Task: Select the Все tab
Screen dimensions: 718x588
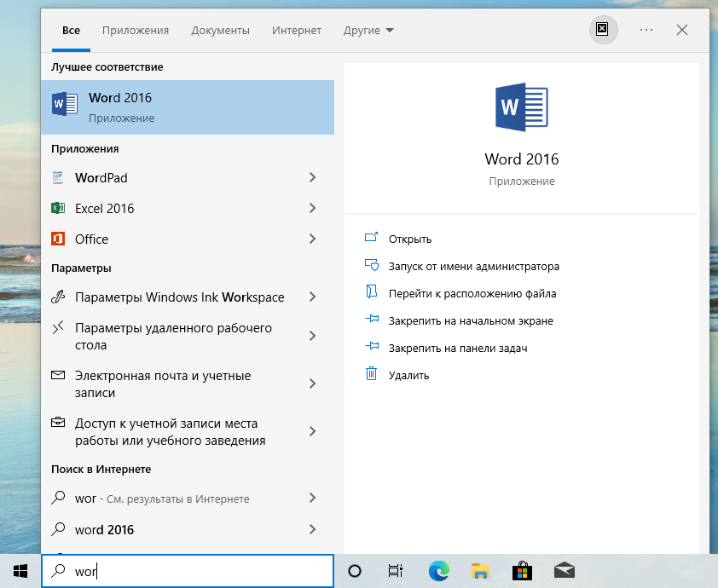Action: (x=71, y=30)
